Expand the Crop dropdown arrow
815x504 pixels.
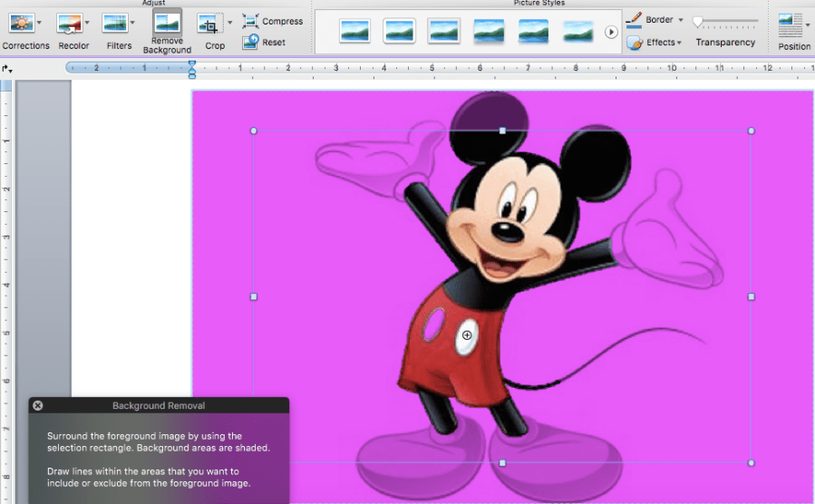[229, 23]
